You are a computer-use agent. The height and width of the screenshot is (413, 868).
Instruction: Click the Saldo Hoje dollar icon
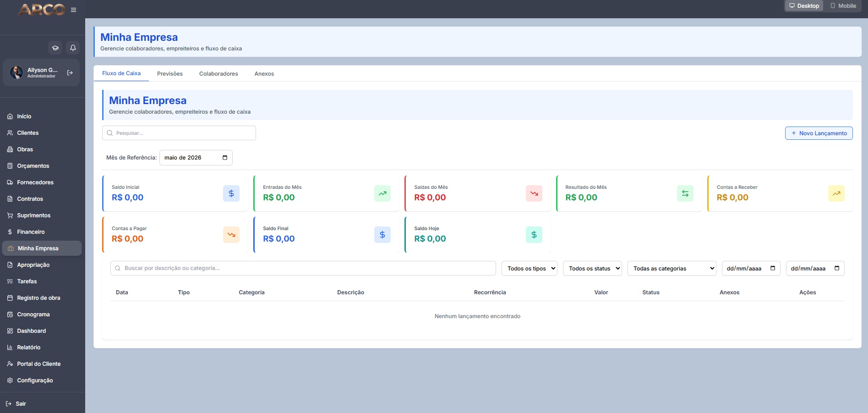pos(534,235)
